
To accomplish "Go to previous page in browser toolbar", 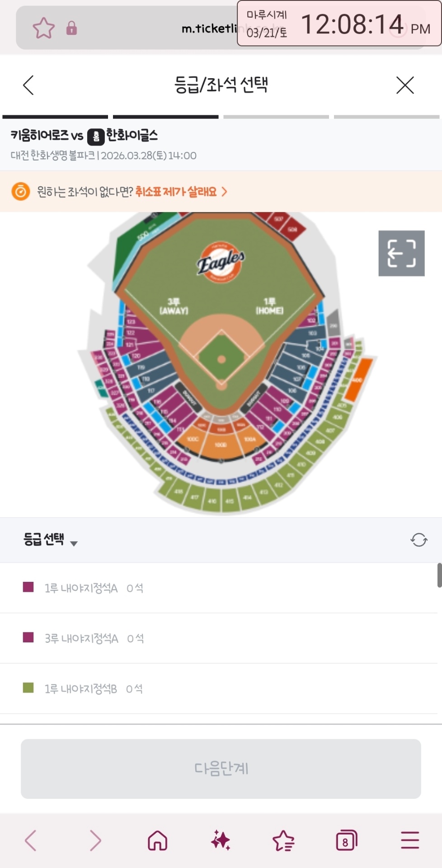I will [31, 840].
